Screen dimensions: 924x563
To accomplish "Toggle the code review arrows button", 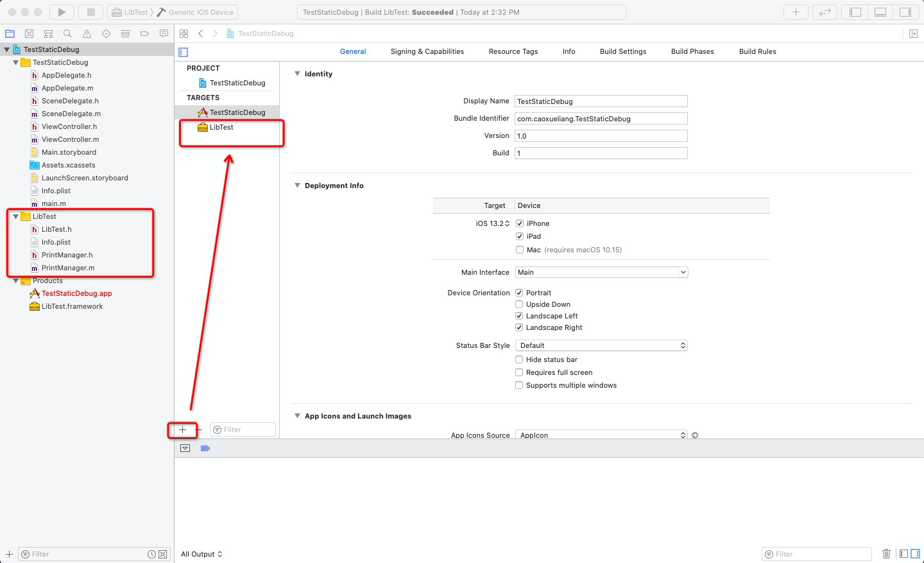I will tap(825, 12).
